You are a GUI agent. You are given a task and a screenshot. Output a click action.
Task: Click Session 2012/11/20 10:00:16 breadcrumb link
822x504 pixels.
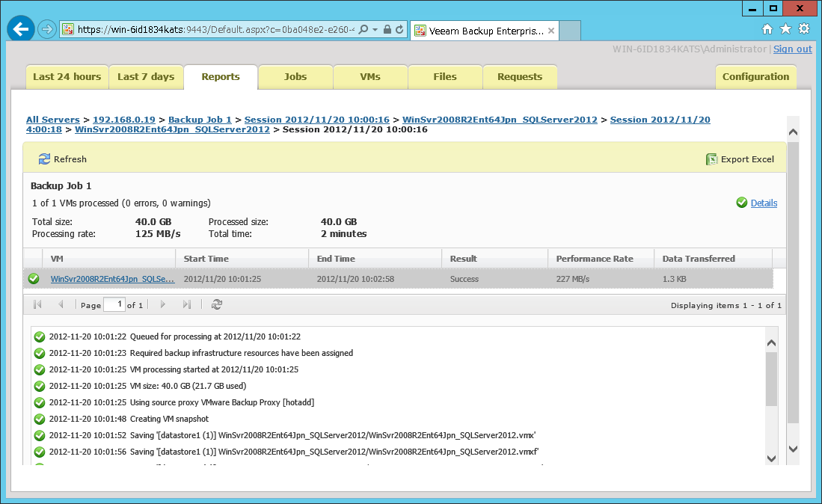pyautogui.click(x=316, y=120)
